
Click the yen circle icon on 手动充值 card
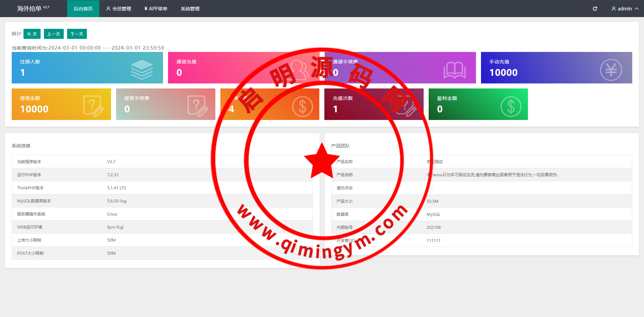coord(610,70)
